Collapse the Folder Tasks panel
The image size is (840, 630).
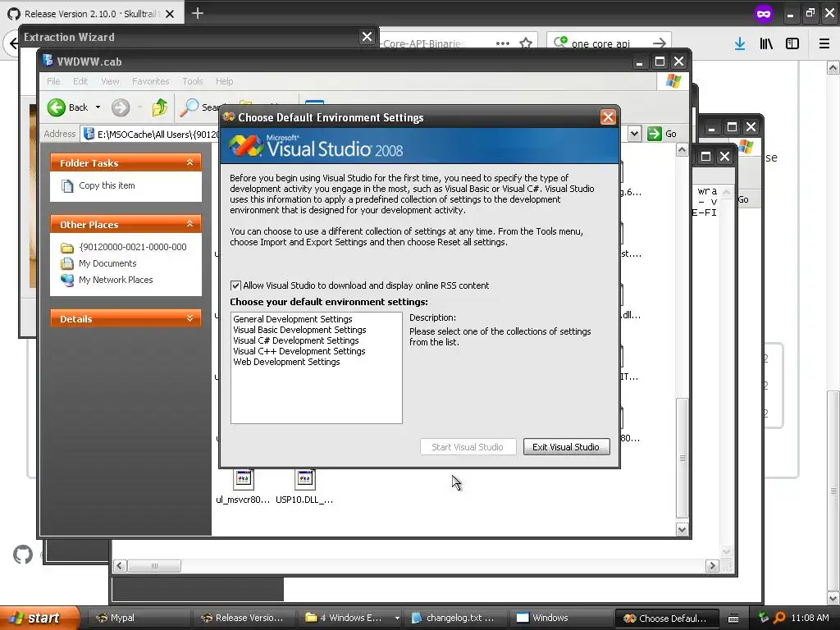pyautogui.click(x=189, y=163)
